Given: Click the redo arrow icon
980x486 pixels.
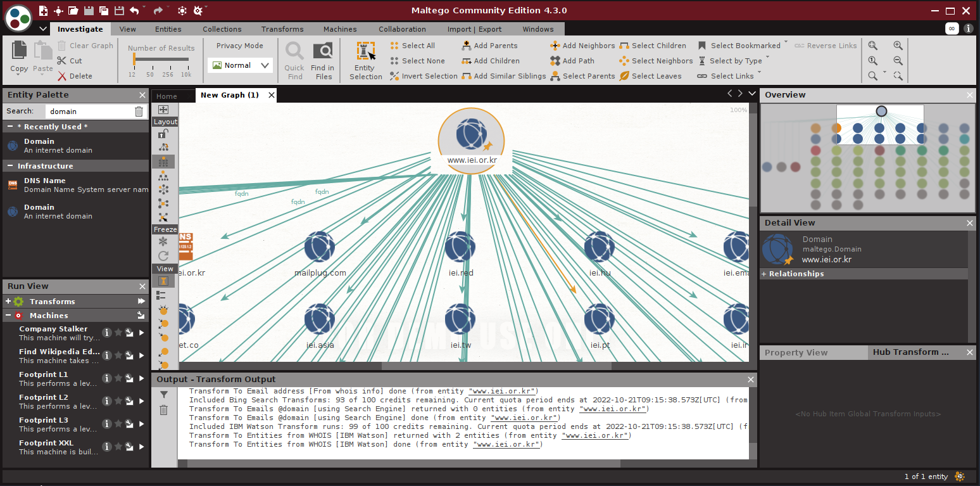Looking at the screenshot, I should coord(158,11).
